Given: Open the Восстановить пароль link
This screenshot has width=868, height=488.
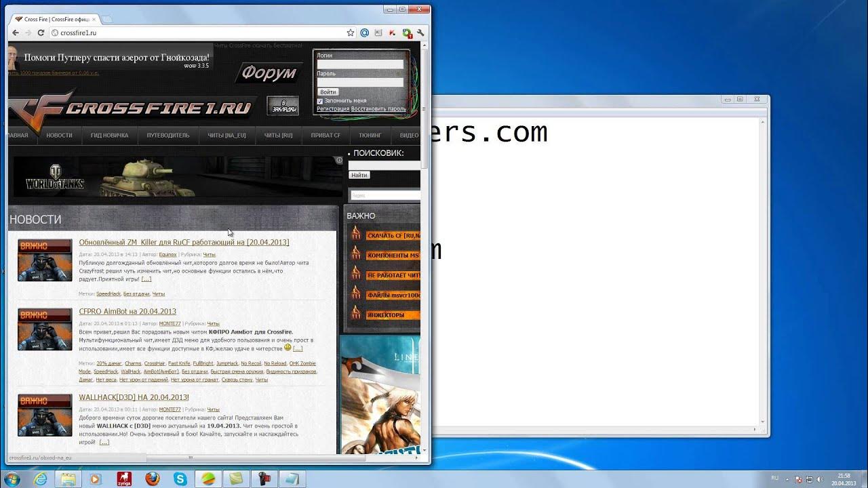Looking at the screenshot, I should click(x=378, y=108).
